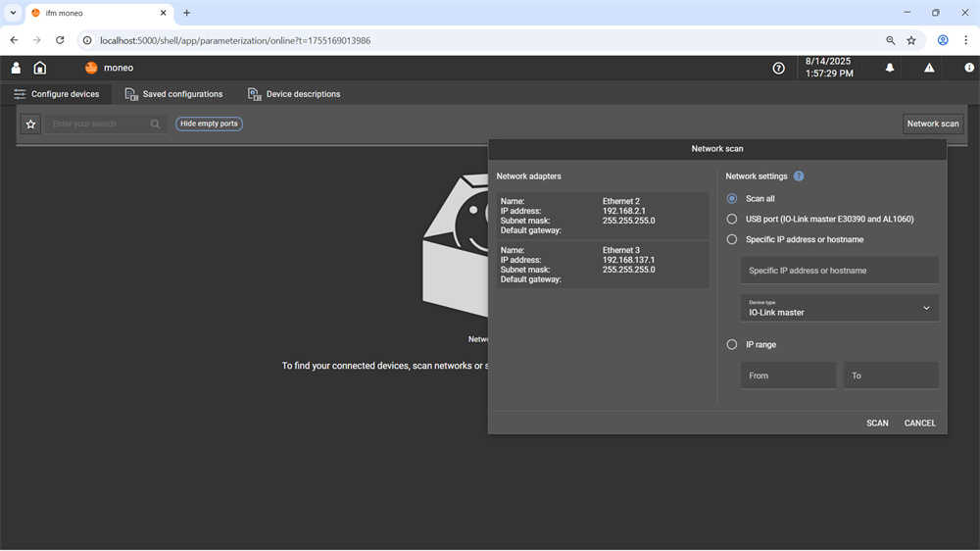Switch to the ifm moneo browser tab
This screenshot has height=551, width=980.
99,13
